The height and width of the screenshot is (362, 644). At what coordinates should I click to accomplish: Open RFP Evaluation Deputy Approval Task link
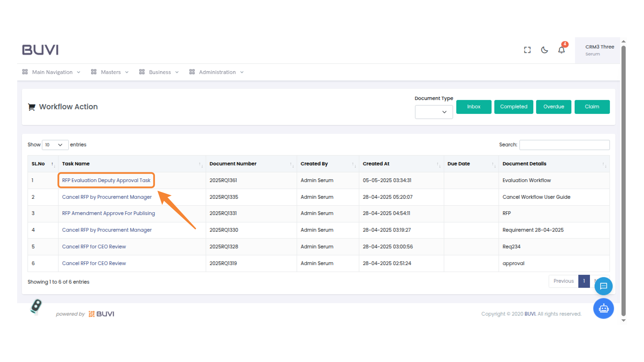tap(106, 180)
